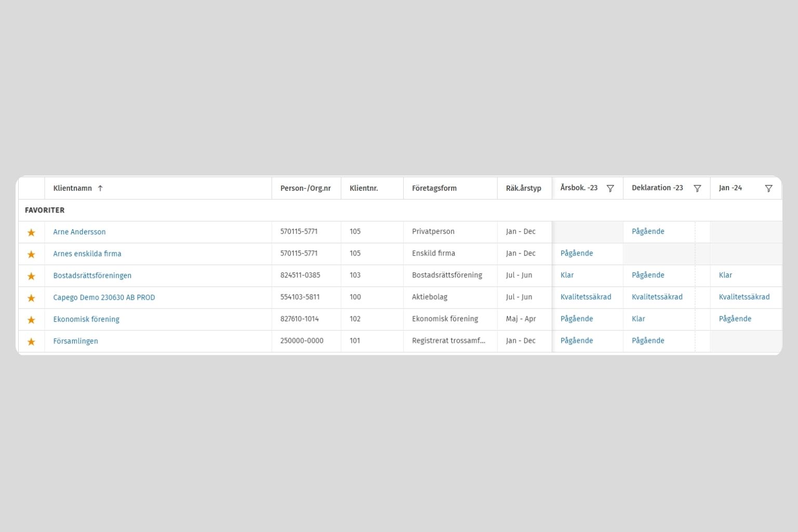This screenshot has width=798, height=532.
Task: Click the Klientnr. column header
Action: click(x=364, y=188)
